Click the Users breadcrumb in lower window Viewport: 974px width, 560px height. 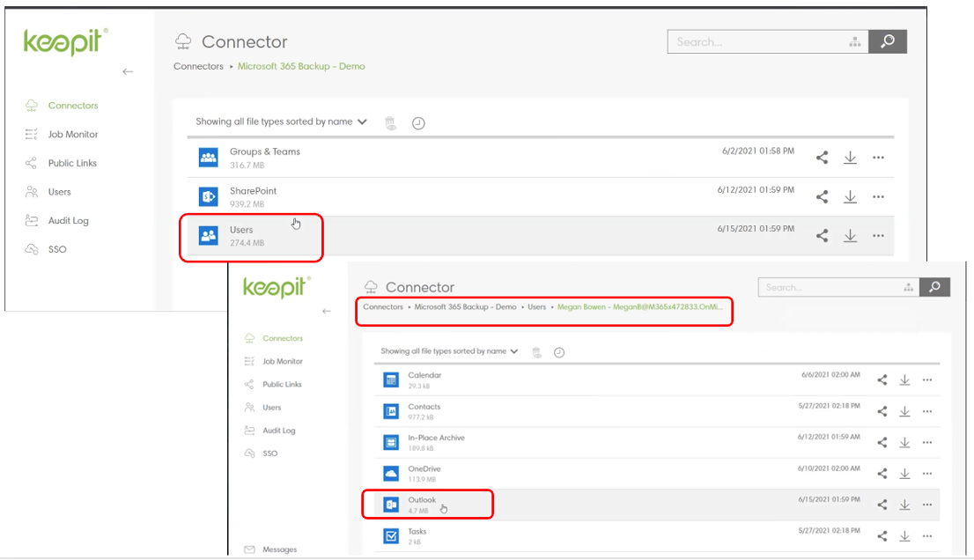(536, 307)
